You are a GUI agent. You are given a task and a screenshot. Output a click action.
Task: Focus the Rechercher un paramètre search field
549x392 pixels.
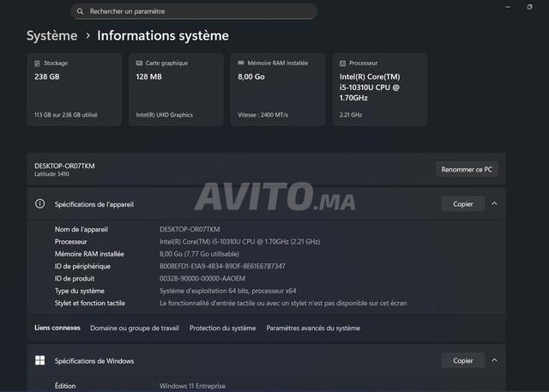point(193,11)
